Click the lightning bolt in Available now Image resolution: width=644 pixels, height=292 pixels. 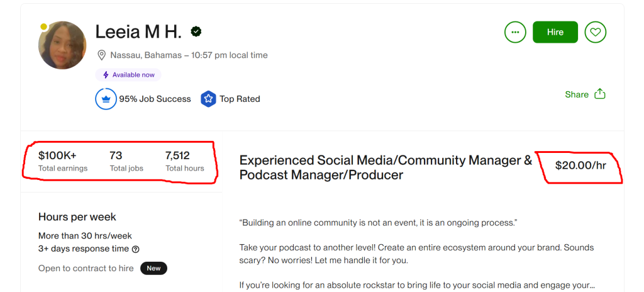[x=106, y=75]
